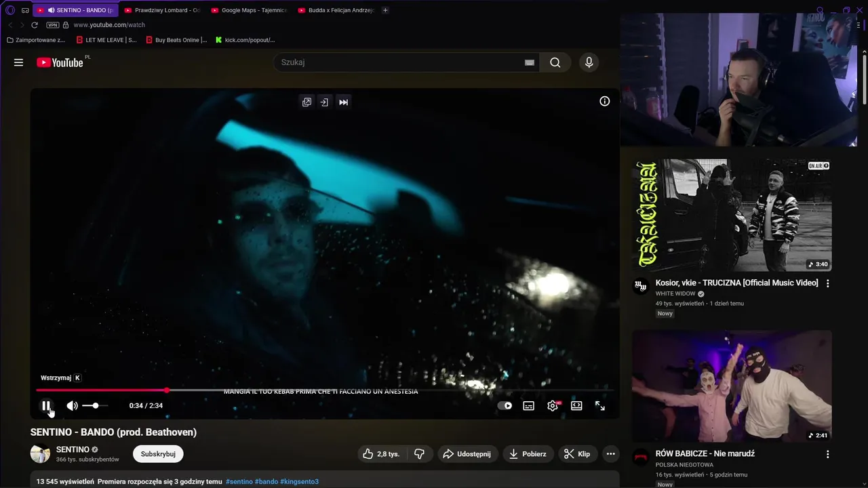Open a new browser tab with the plus button
868x488 pixels.
tap(386, 10)
